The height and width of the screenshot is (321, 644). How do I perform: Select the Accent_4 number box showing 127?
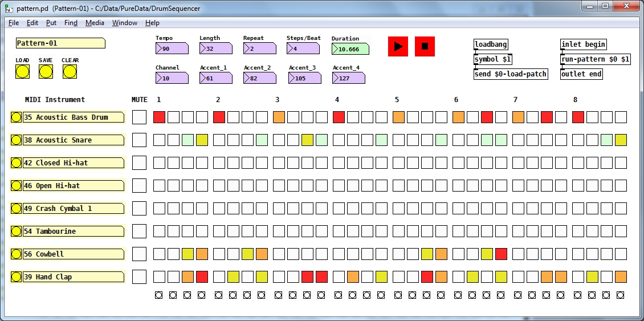click(x=349, y=78)
